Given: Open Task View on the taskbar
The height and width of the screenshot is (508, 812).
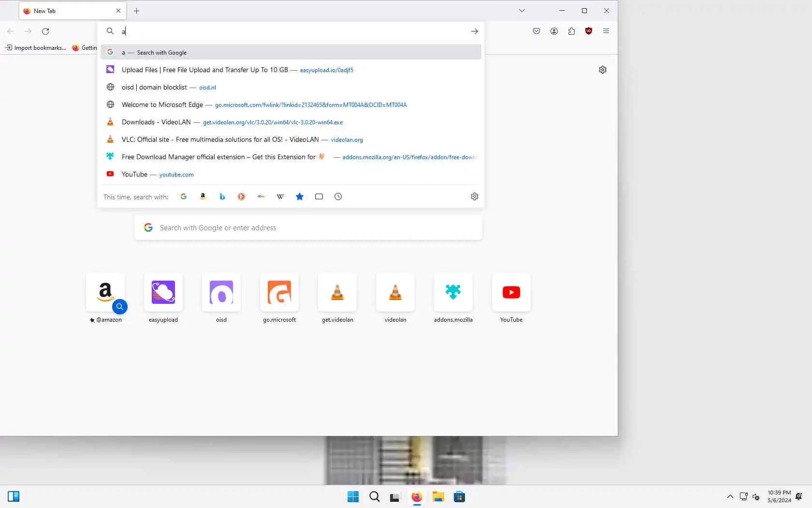Looking at the screenshot, I should [x=395, y=497].
